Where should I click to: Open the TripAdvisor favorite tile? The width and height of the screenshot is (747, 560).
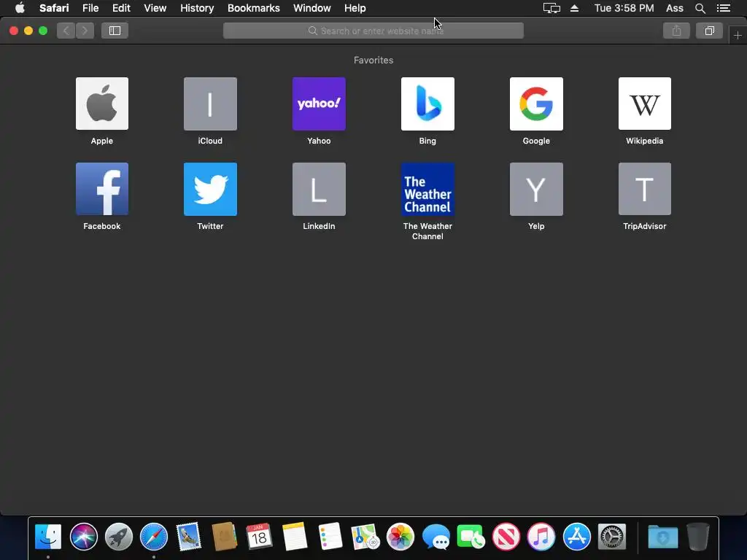click(645, 189)
